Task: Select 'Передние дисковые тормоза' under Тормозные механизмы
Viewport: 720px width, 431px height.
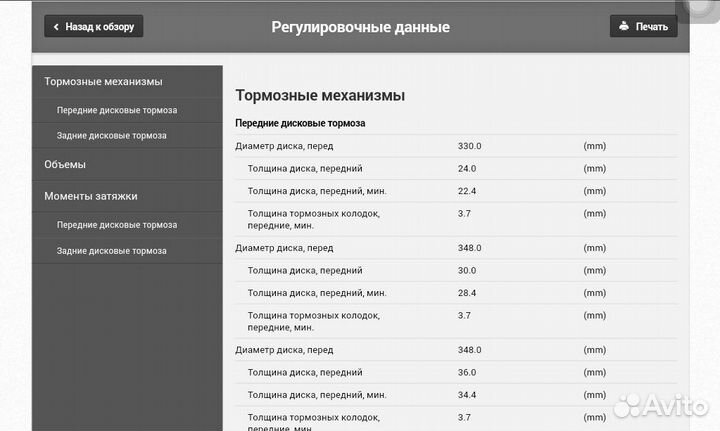Action: click(127, 110)
